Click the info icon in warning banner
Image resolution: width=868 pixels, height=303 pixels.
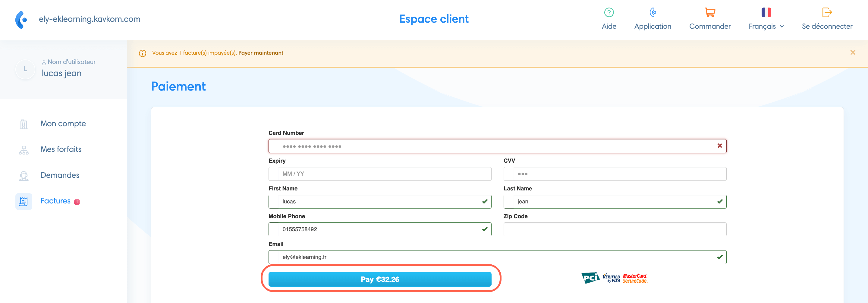coord(143,53)
